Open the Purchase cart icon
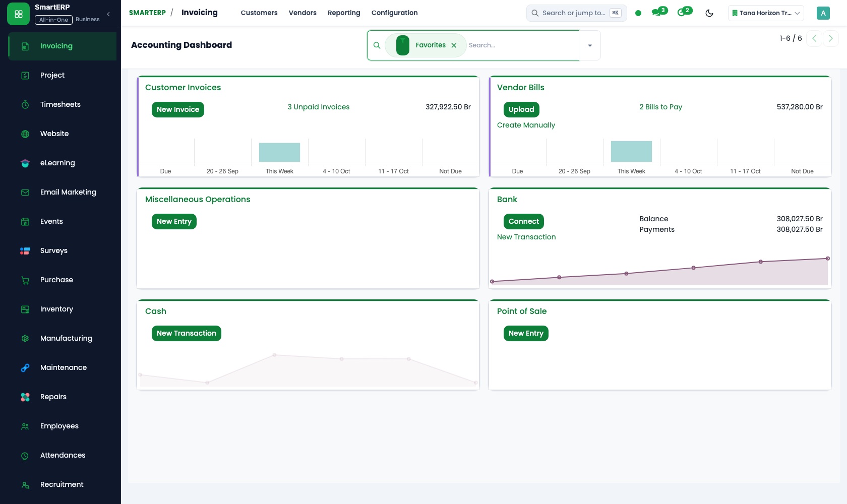 [x=25, y=280]
